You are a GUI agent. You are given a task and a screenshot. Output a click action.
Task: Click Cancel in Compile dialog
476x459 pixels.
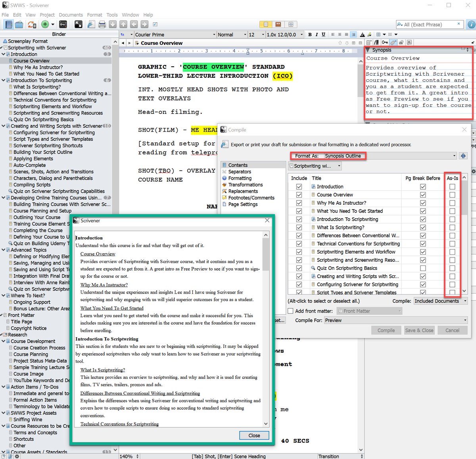(452, 330)
